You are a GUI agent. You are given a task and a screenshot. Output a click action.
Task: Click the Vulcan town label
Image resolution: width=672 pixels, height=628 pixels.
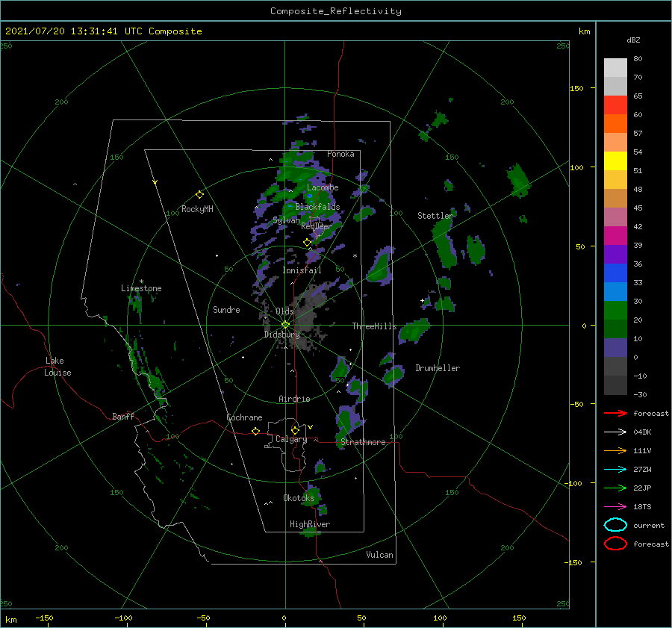(379, 555)
